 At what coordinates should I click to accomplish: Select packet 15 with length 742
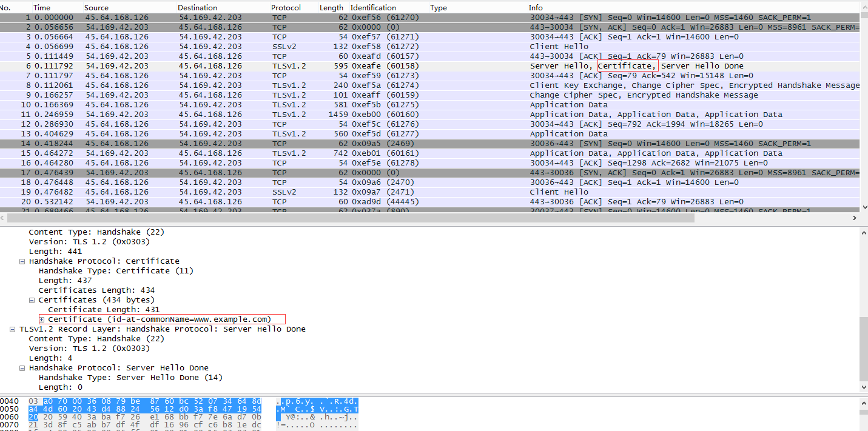429,153
